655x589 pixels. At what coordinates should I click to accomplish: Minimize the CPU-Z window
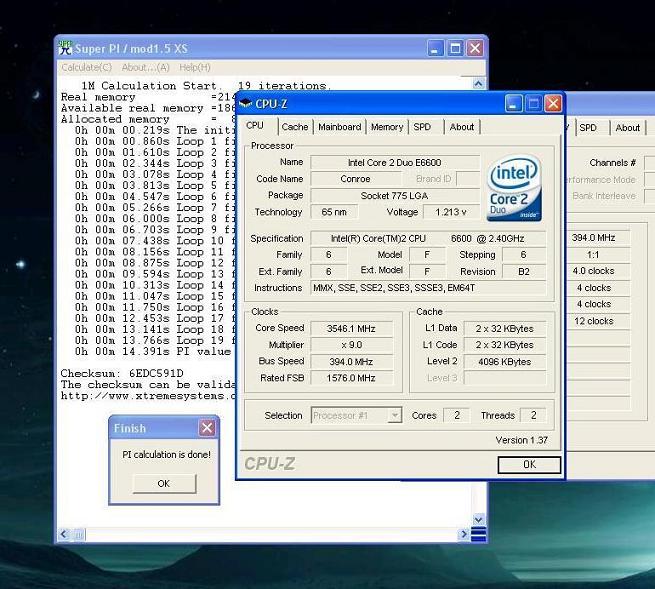click(513, 104)
